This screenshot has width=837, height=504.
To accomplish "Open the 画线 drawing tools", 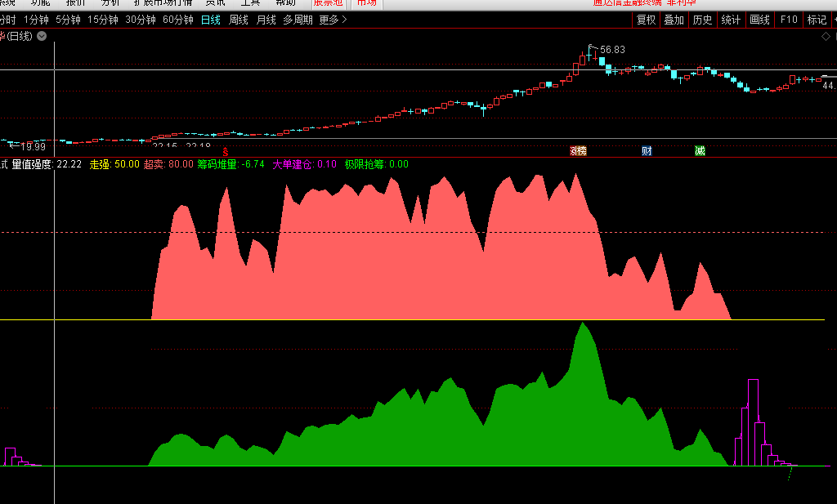I will [759, 20].
